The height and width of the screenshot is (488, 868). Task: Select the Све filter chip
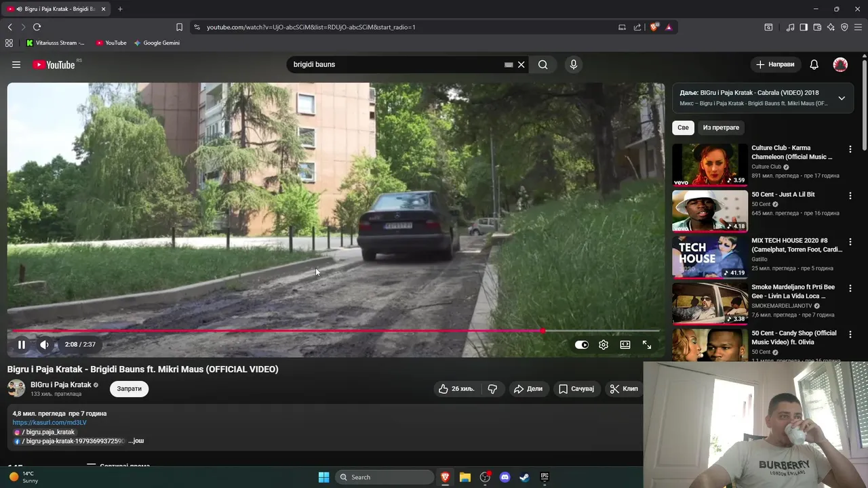point(683,127)
